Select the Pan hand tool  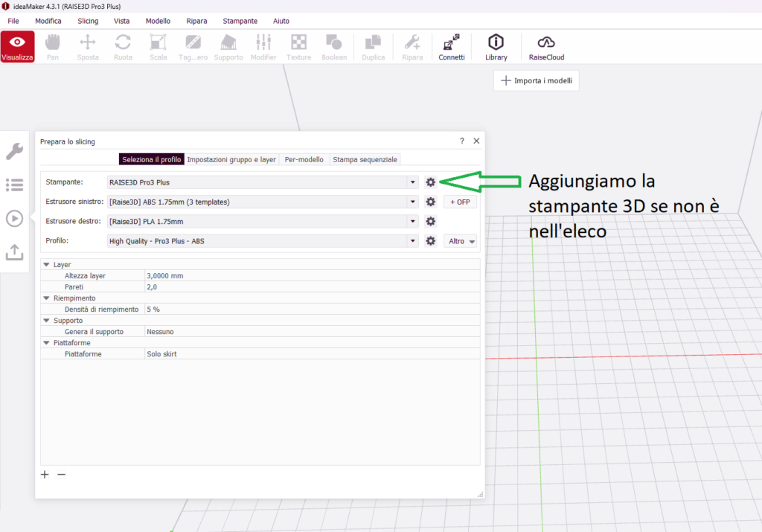point(53,47)
